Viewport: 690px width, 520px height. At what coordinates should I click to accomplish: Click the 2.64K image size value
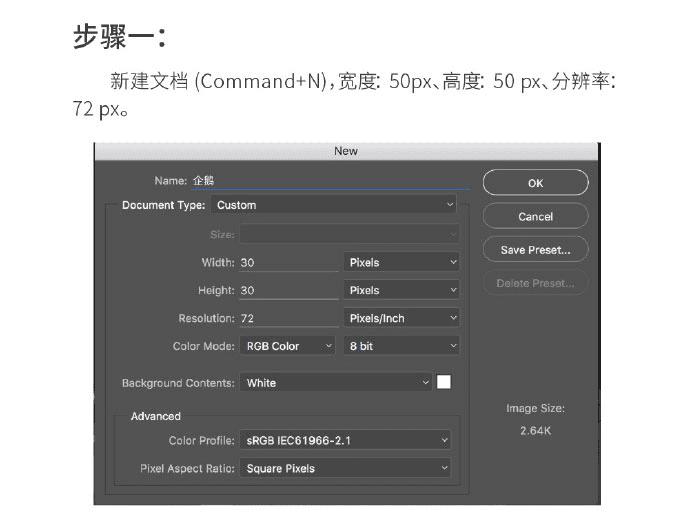(535, 430)
